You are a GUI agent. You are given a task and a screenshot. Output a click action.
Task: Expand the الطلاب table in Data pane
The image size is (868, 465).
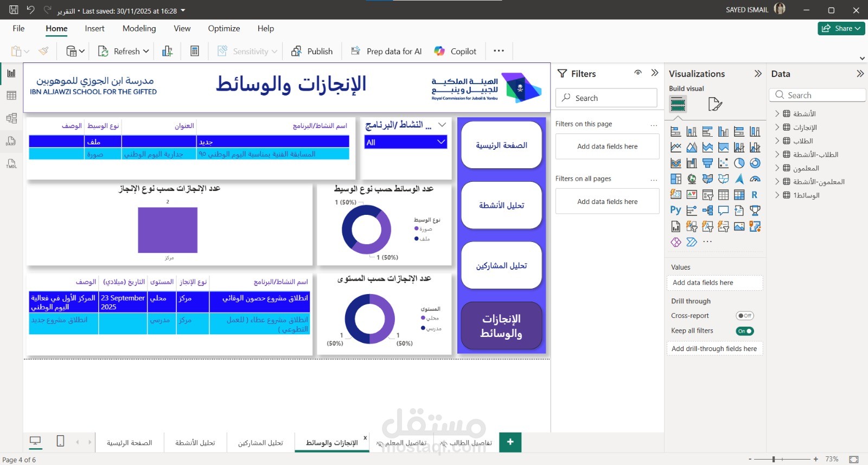777,141
